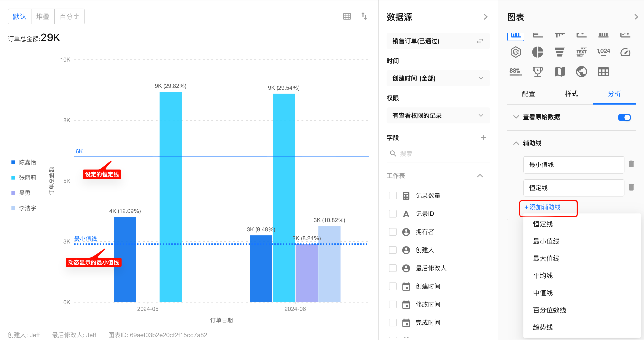
Task: Pick the world map globe chart icon
Action: [581, 72]
